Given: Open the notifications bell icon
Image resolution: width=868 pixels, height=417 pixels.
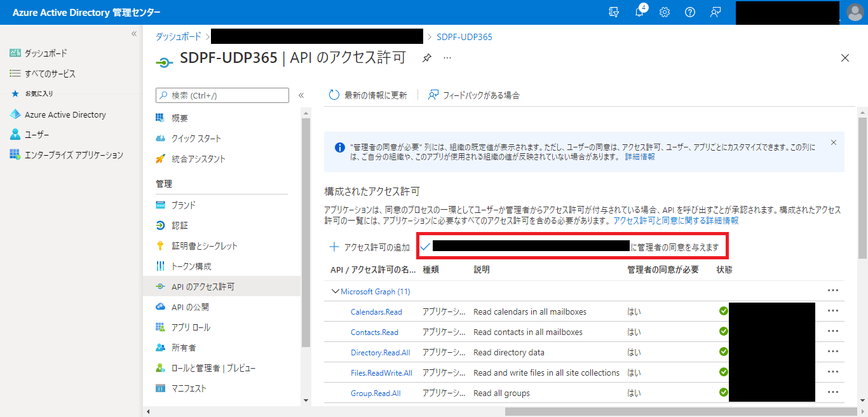Looking at the screenshot, I should pyautogui.click(x=639, y=12).
